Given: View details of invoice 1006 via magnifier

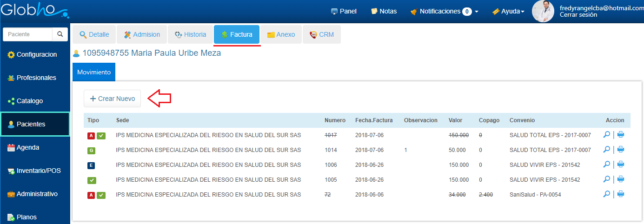Looking at the screenshot, I should tap(606, 165).
